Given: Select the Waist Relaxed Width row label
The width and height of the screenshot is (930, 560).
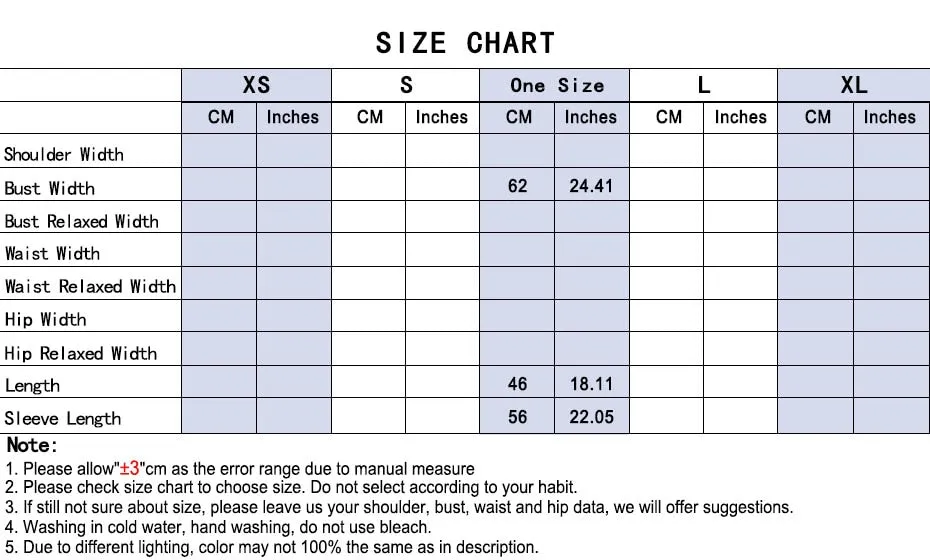Looking at the screenshot, I should click(x=90, y=287).
